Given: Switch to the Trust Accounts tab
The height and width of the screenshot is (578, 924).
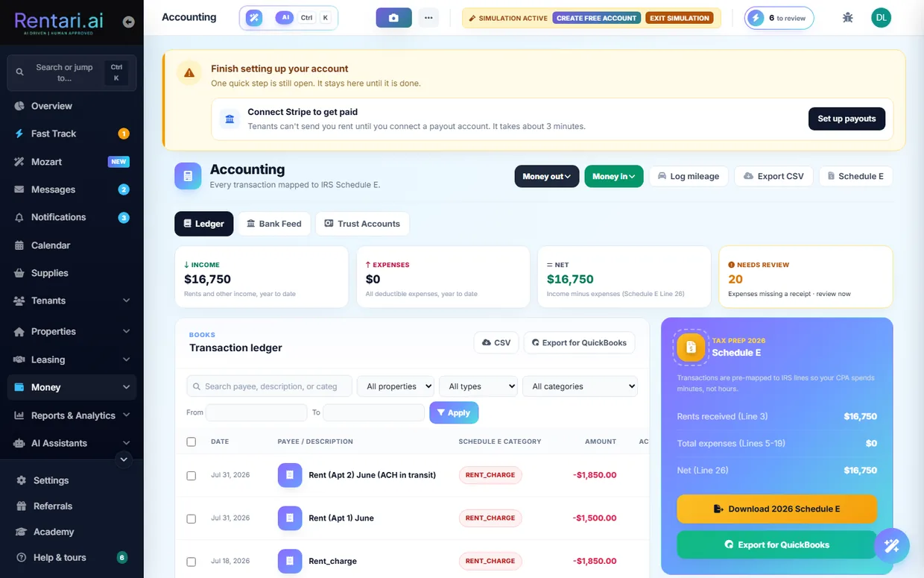Looking at the screenshot, I should (x=362, y=224).
